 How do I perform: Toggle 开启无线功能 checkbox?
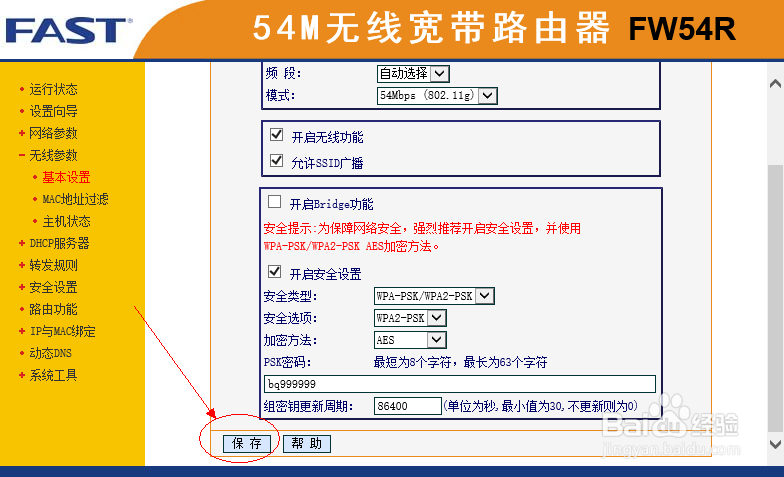(276, 134)
